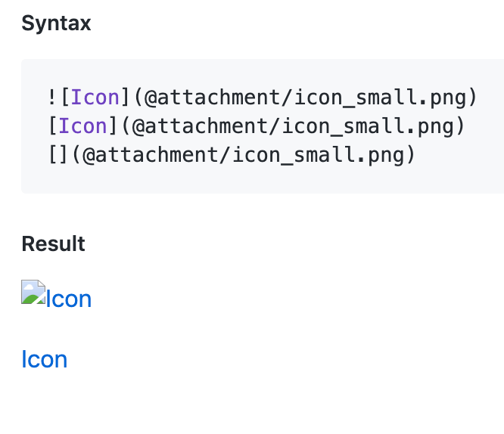Click the empty square brackets in third code line
Screen dimensions: 504x434
[58, 156]
